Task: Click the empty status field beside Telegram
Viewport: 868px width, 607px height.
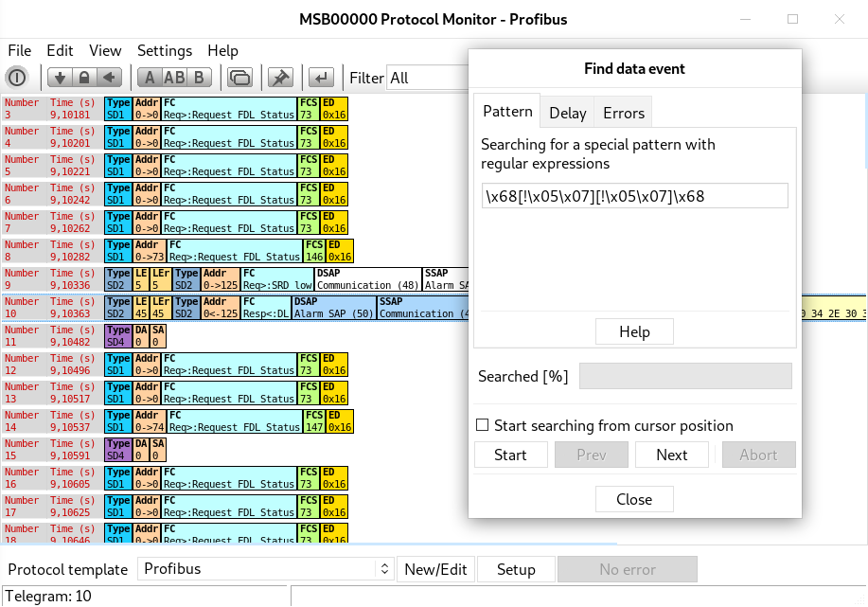Action: (578, 596)
